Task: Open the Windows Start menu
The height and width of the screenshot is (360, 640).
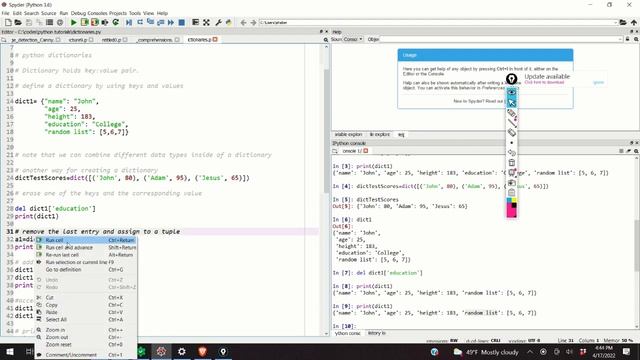Action: pos(10,351)
